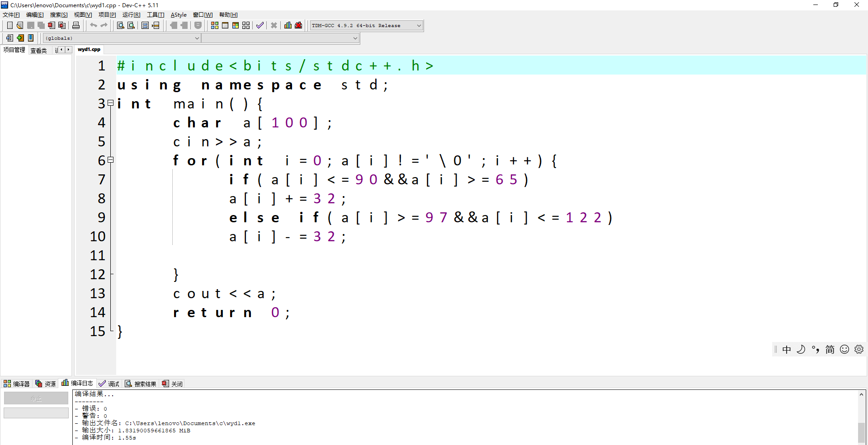Close the current file via toolbar icon

(52, 26)
